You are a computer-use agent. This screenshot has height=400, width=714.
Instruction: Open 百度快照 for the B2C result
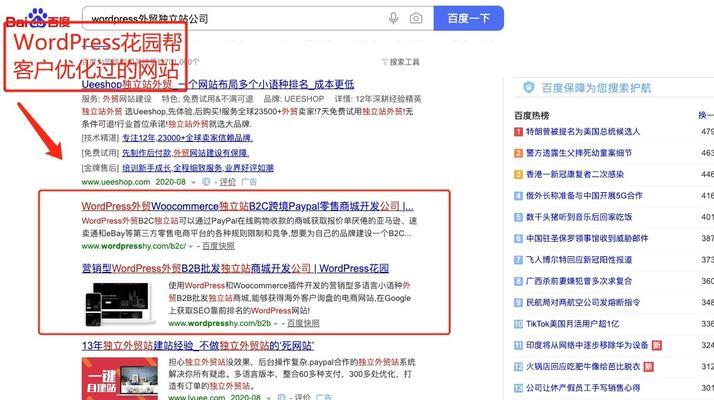pyautogui.click(x=218, y=246)
